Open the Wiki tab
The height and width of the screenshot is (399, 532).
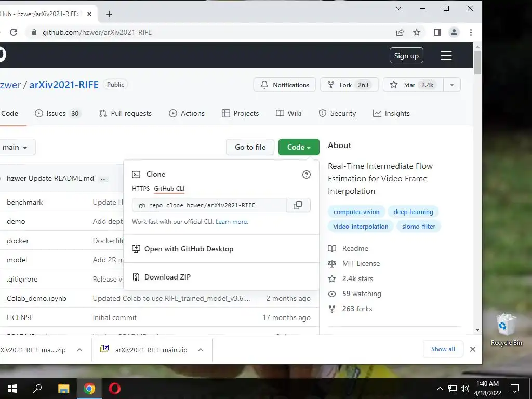289,113
